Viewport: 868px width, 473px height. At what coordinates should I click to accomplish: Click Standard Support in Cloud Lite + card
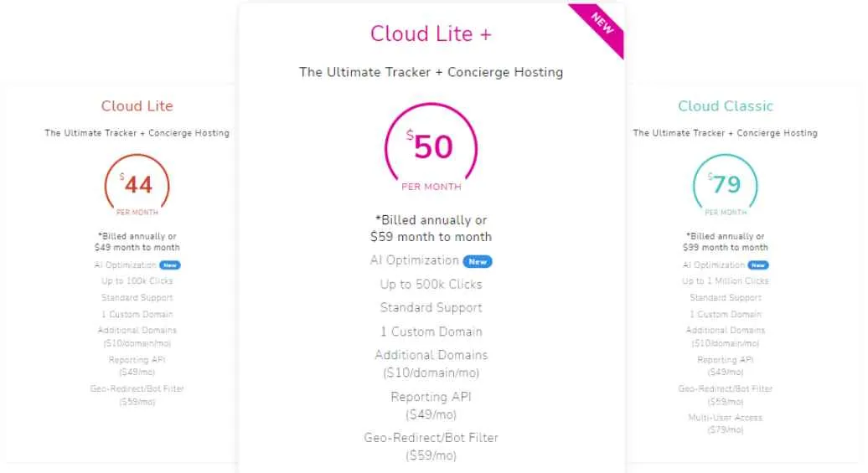tap(431, 308)
